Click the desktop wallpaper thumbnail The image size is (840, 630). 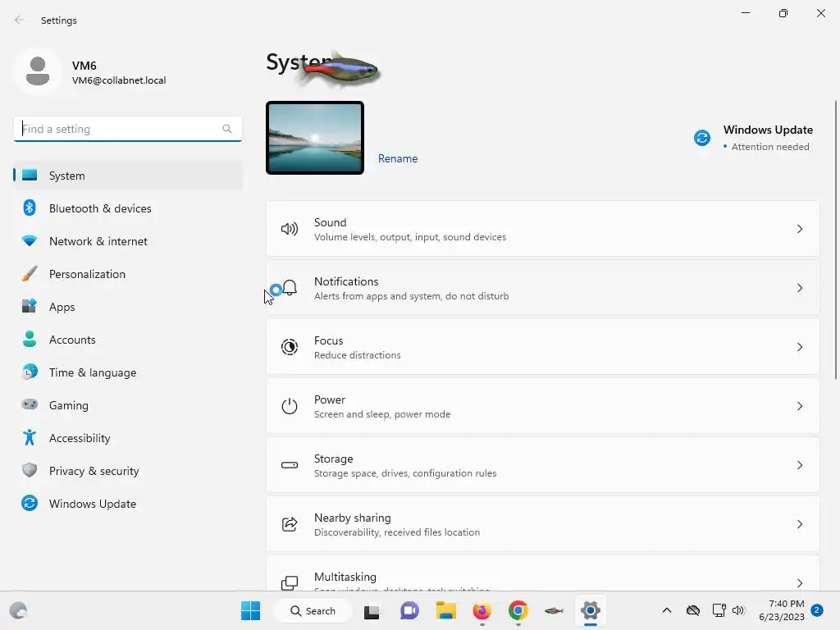click(x=315, y=138)
